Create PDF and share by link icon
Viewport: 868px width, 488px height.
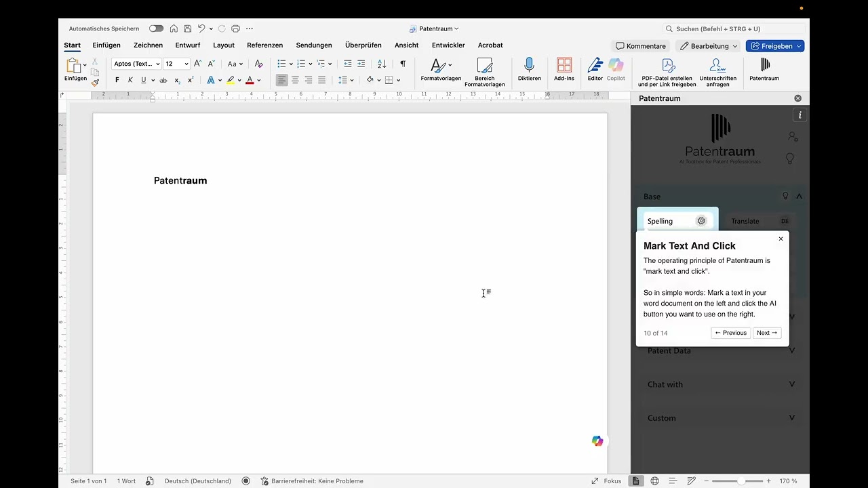coord(667,72)
